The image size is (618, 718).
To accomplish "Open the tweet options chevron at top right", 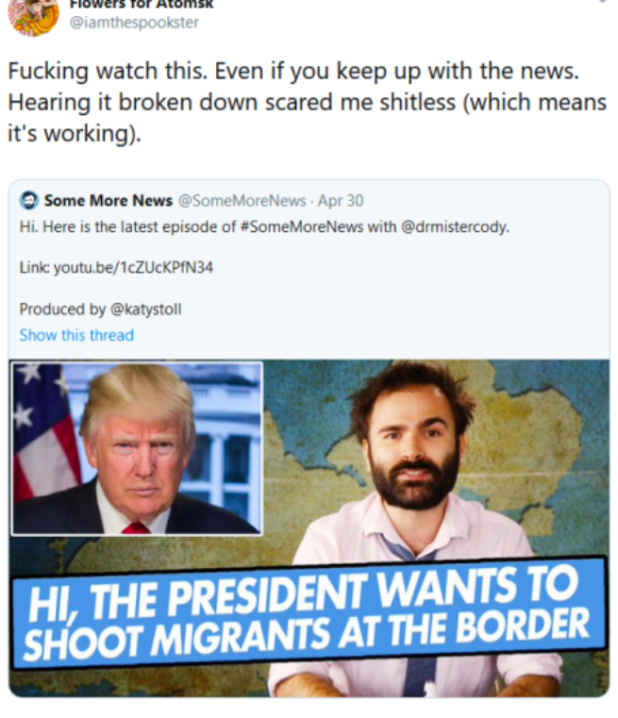I will click(603, 2).
